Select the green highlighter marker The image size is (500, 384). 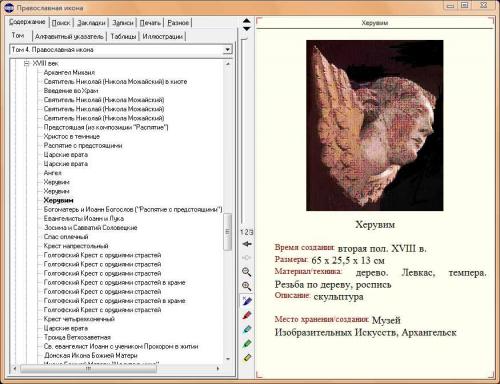[x=247, y=343]
